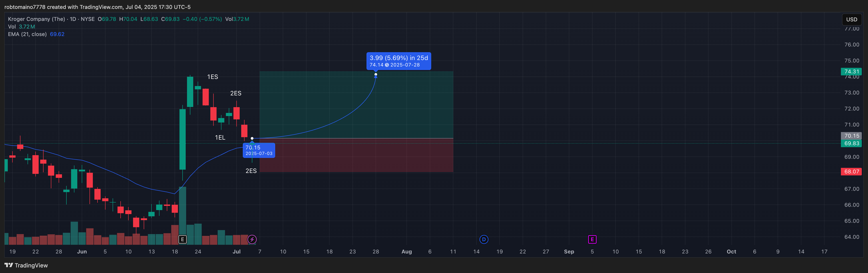This screenshot has height=273, width=868.
Task: Click the EMA value 69.62
Action: (x=57, y=34)
